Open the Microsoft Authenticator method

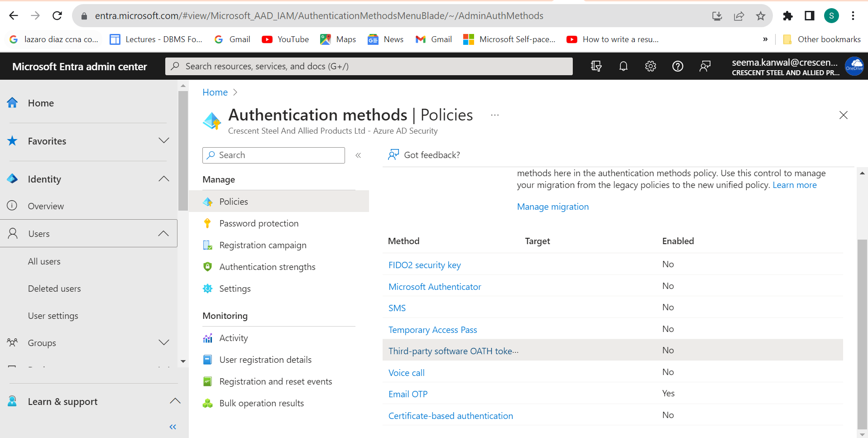[x=435, y=287]
